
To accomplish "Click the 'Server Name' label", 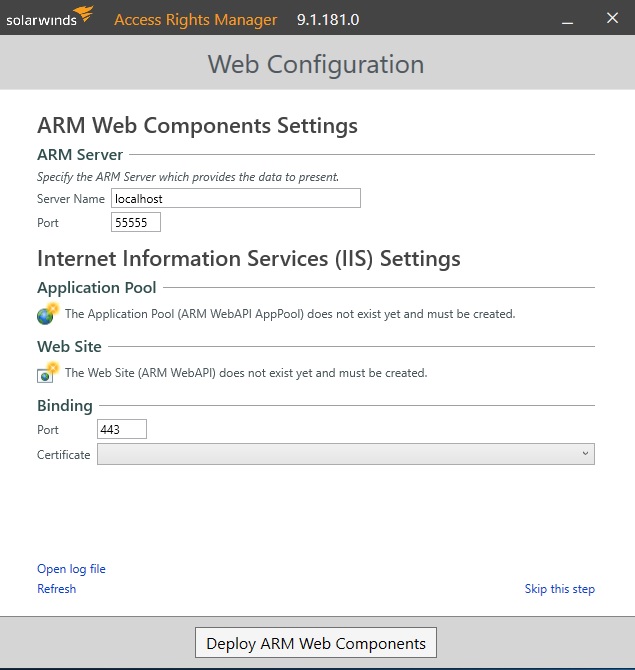I will (x=71, y=199).
